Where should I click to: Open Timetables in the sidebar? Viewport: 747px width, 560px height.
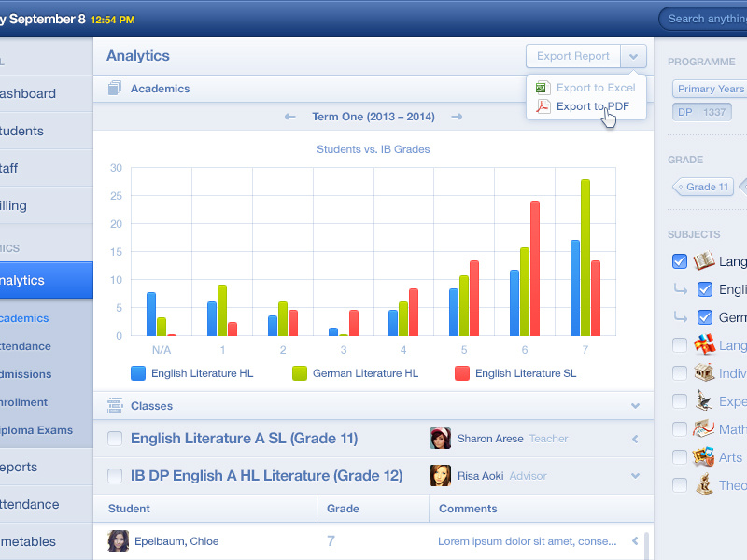[46, 541]
